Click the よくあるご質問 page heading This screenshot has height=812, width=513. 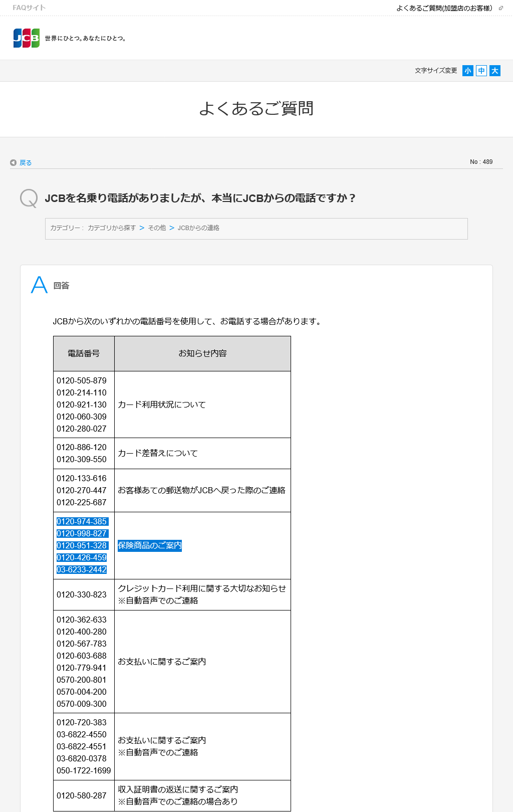point(256,108)
